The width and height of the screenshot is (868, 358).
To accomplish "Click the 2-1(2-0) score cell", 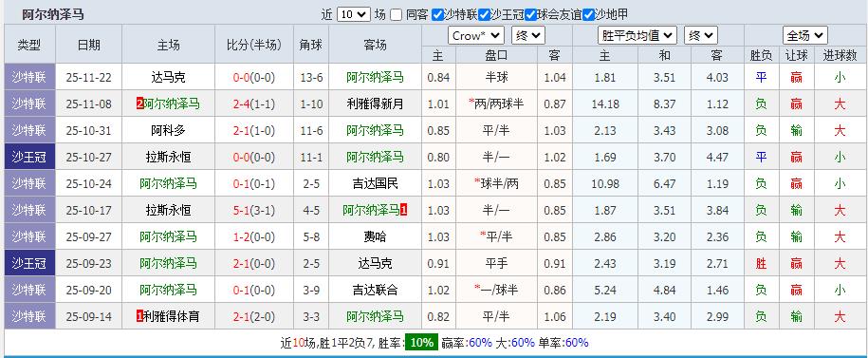I will pyautogui.click(x=254, y=316).
